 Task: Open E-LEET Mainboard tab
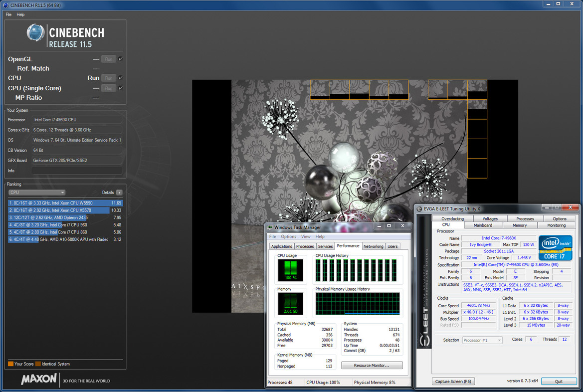tap(483, 225)
